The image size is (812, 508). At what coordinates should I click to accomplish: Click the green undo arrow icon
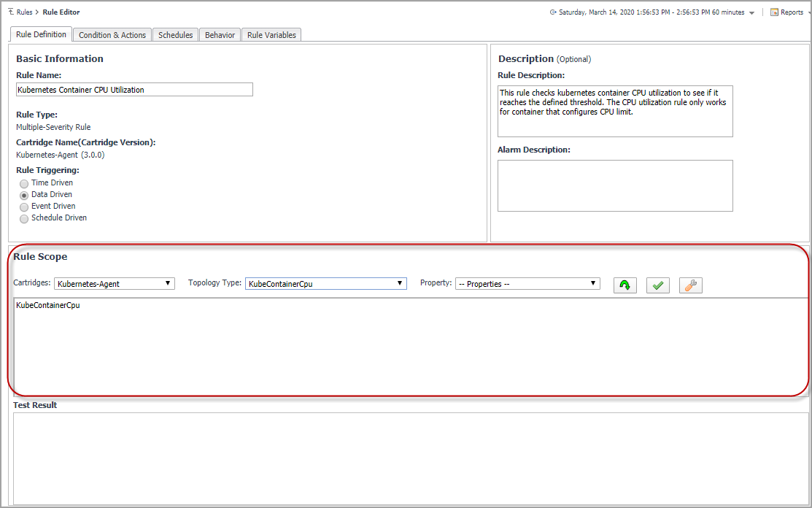[x=625, y=285]
